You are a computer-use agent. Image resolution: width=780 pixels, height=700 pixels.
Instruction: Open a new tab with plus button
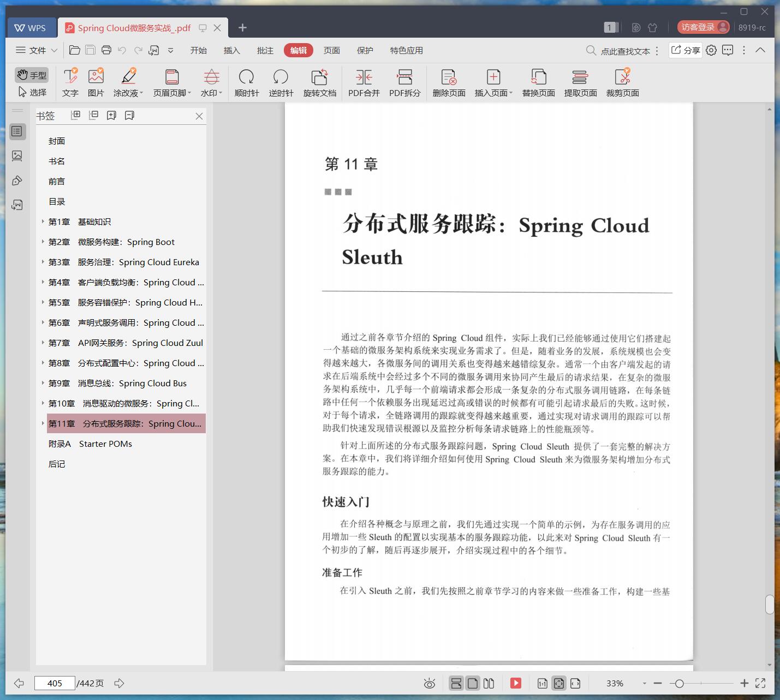(x=243, y=28)
